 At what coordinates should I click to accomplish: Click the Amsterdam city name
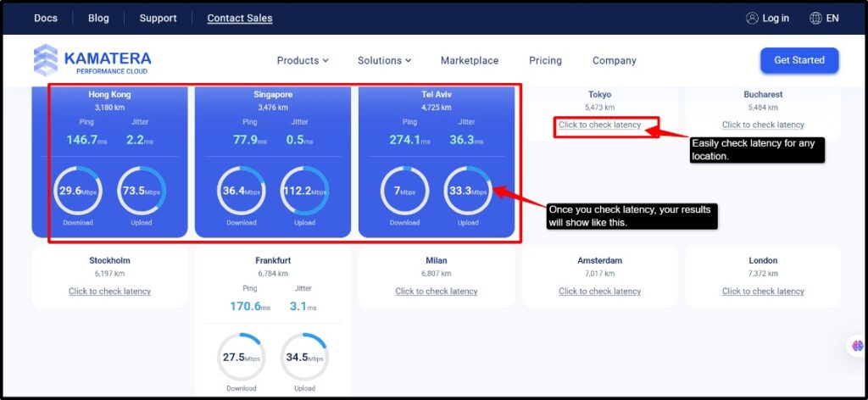pyautogui.click(x=599, y=260)
